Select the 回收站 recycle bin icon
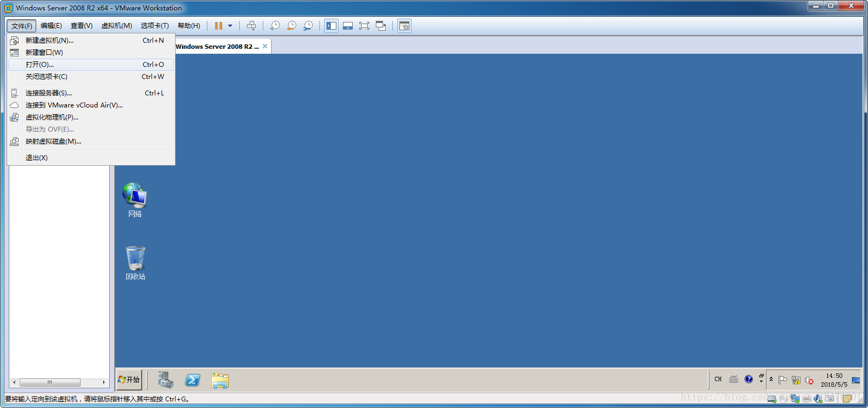868x408 pixels. point(135,263)
